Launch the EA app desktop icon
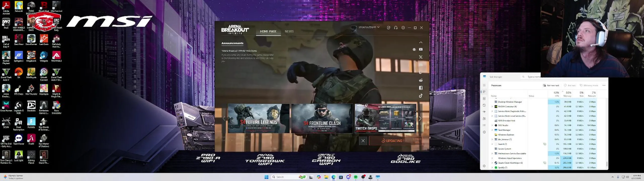The width and height of the screenshot is (644, 181). click(19, 73)
